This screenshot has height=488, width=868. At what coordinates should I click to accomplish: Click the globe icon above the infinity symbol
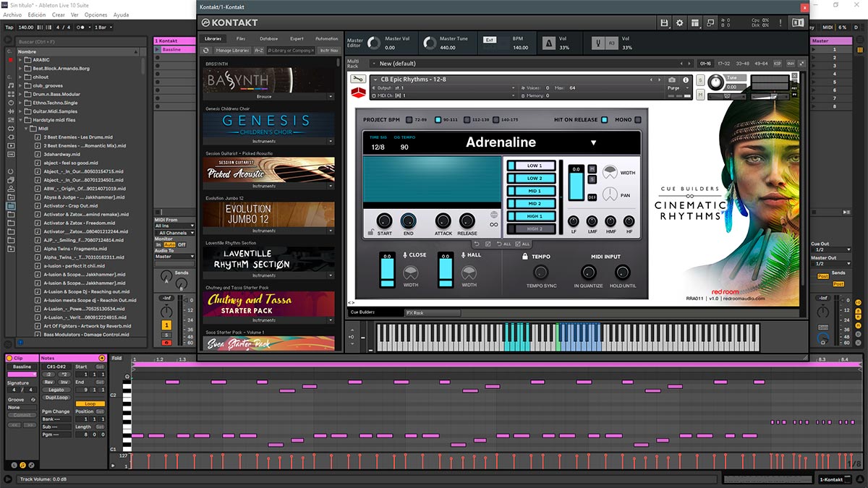coord(494,215)
